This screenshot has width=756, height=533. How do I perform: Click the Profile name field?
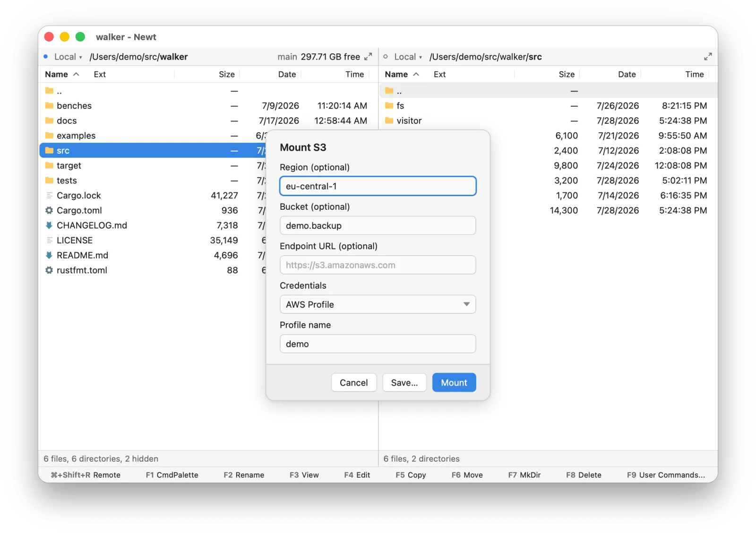378,344
